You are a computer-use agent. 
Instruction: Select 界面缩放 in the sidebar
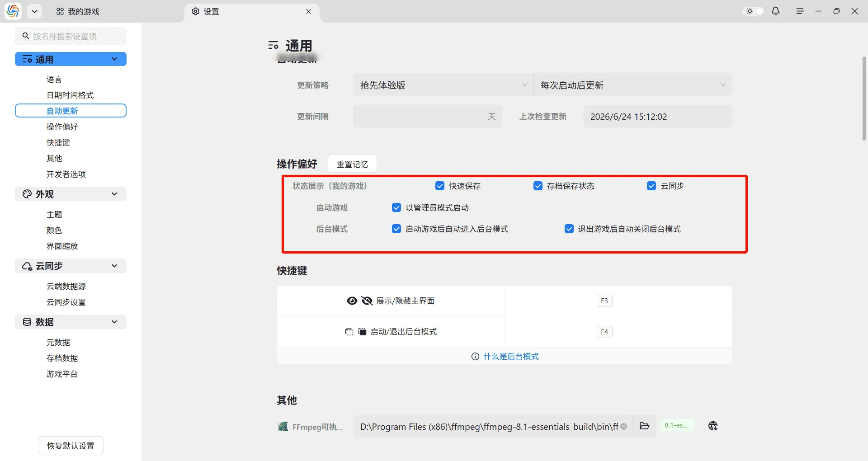[x=62, y=246]
